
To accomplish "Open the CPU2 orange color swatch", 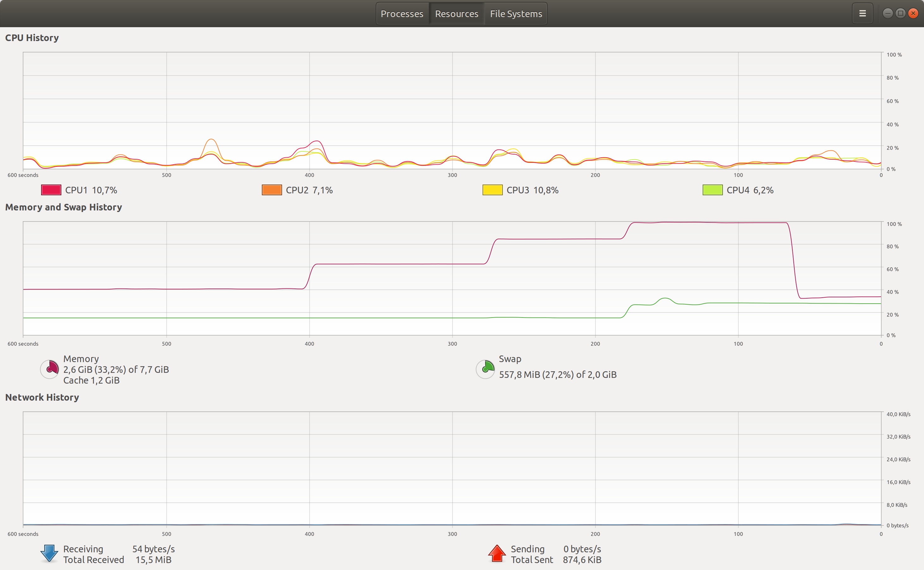I will click(x=272, y=190).
